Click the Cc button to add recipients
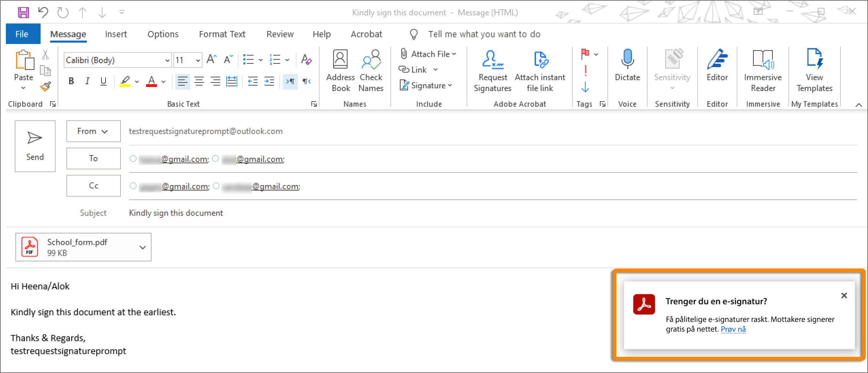Image resolution: width=868 pixels, height=373 pixels. click(x=93, y=186)
